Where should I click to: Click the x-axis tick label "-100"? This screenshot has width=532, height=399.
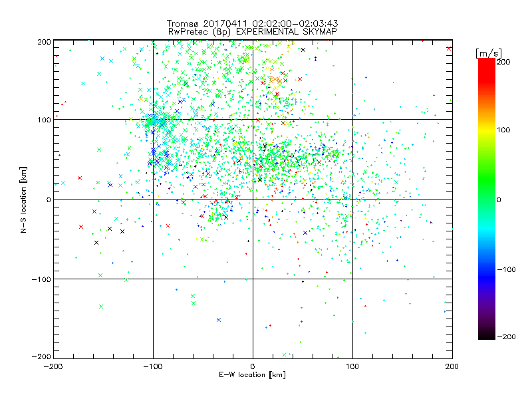pos(153,366)
